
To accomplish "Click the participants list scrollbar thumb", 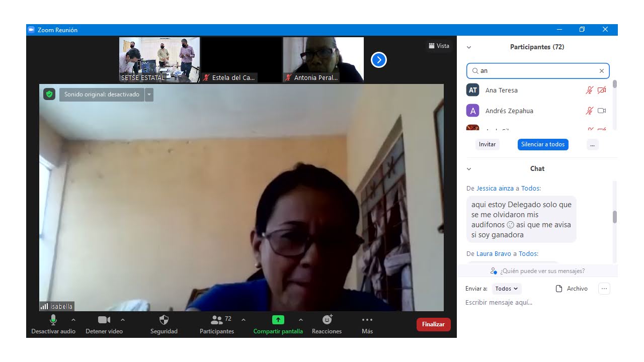I will point(614,84).
